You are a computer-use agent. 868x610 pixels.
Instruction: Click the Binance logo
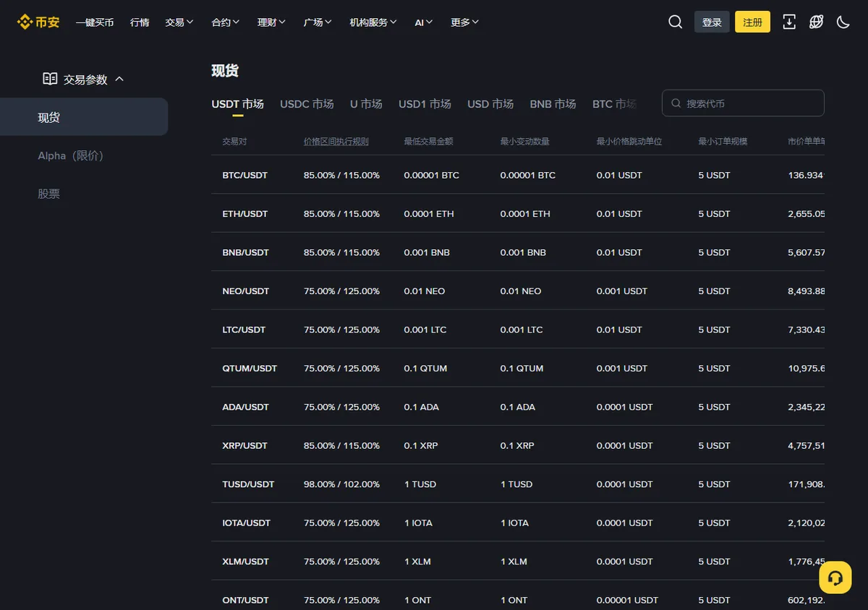pos(38,22)
